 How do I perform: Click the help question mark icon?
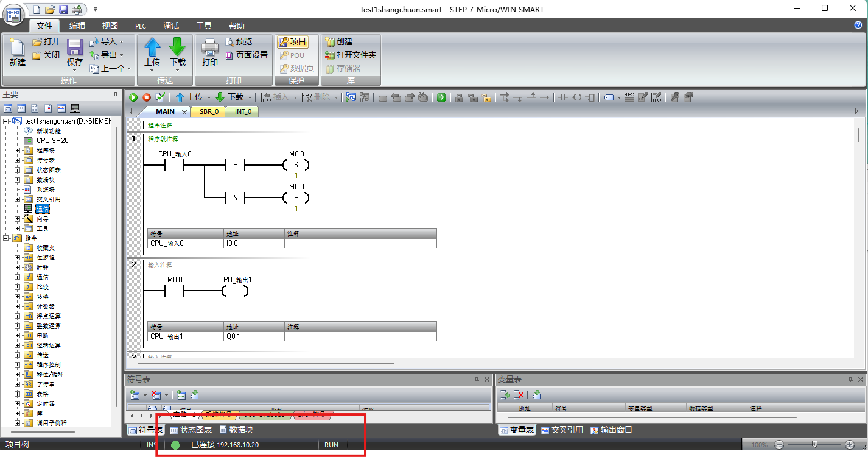(858, 26)
